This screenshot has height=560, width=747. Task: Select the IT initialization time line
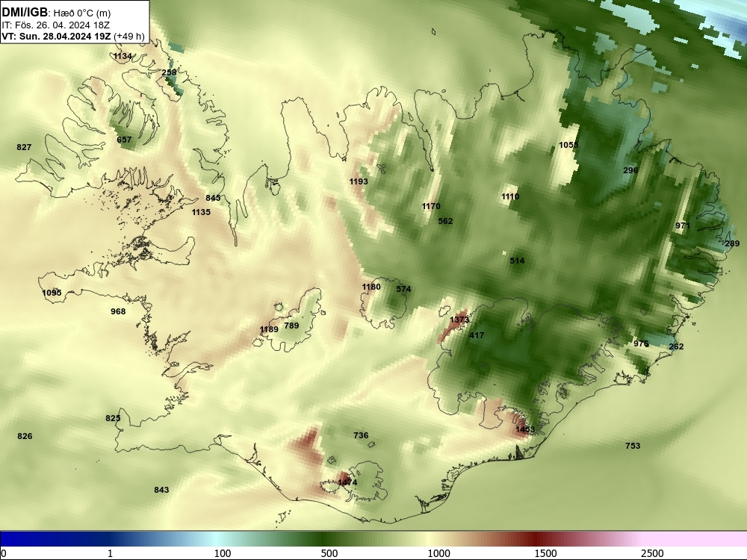tap(55, 25)
